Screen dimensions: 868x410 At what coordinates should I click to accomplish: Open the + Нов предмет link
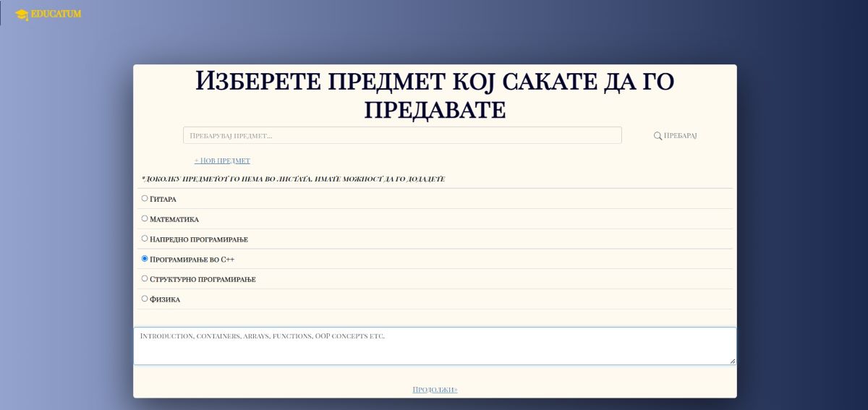pos(222,161)
